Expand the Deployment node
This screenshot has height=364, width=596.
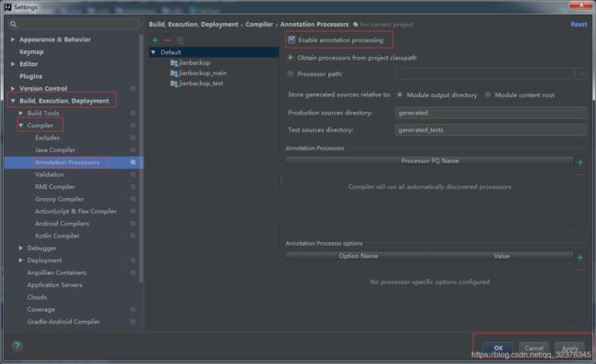tap(21, 260)
